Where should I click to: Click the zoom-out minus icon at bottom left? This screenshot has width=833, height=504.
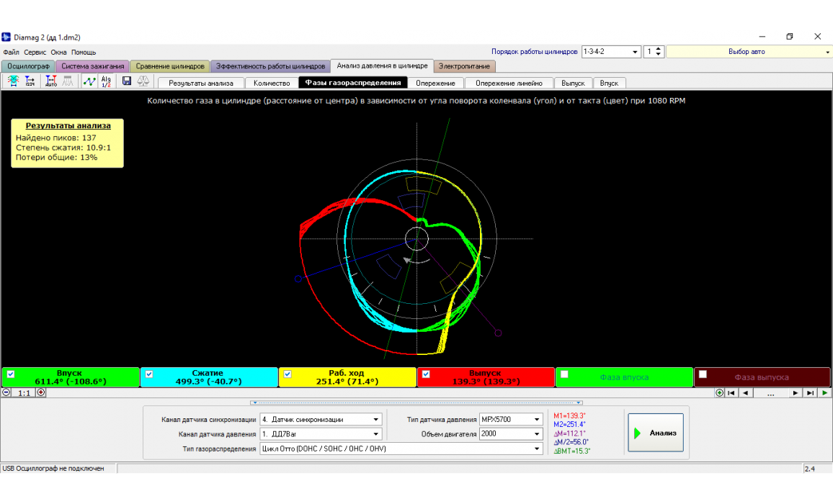(6, 392)
